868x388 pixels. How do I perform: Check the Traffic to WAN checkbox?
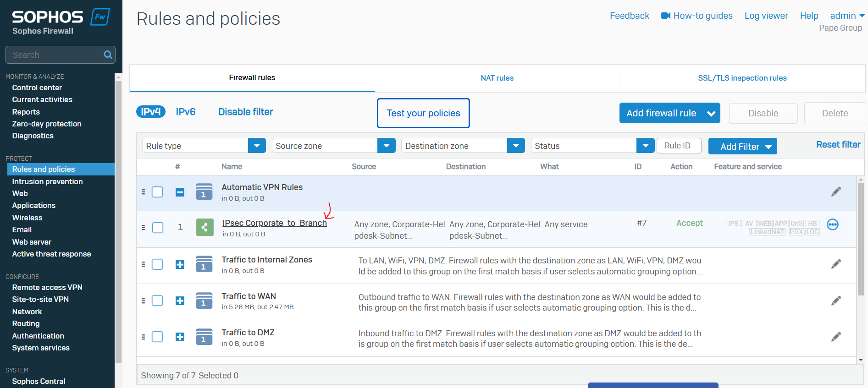pyautogui.click(x=157, y=301)
